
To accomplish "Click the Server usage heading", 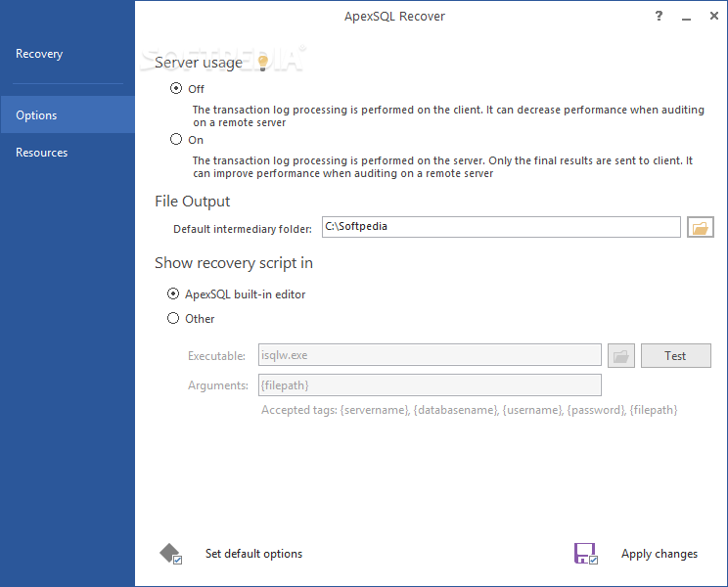I will click(199, 63).
